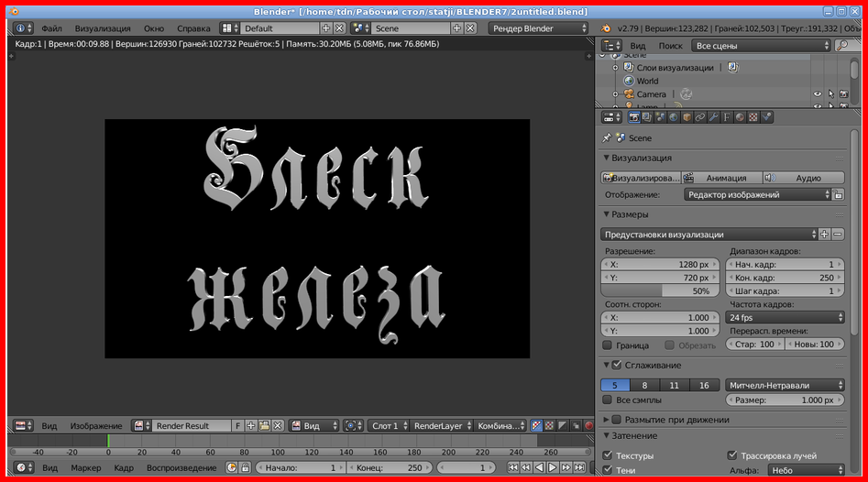Image resolution: width=868 pixels, height=482 pixels.
Task: Select color and alpha channel display icon
Action: [536, 425]
